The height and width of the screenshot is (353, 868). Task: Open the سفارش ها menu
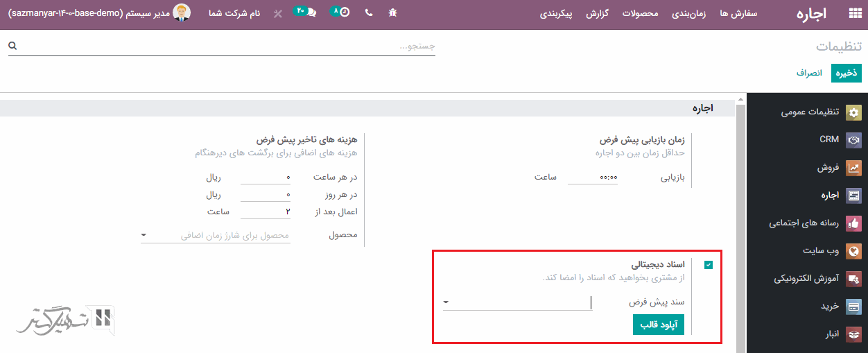point(739,13)
